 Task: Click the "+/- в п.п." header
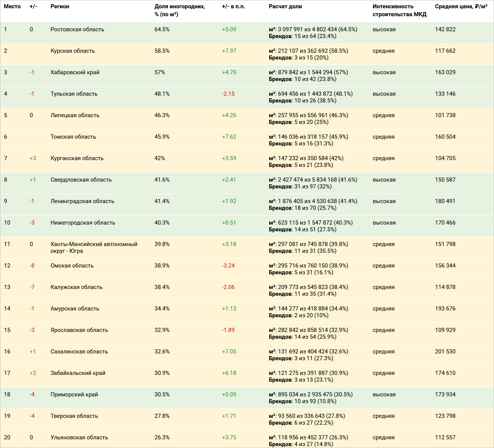(233, 6)
